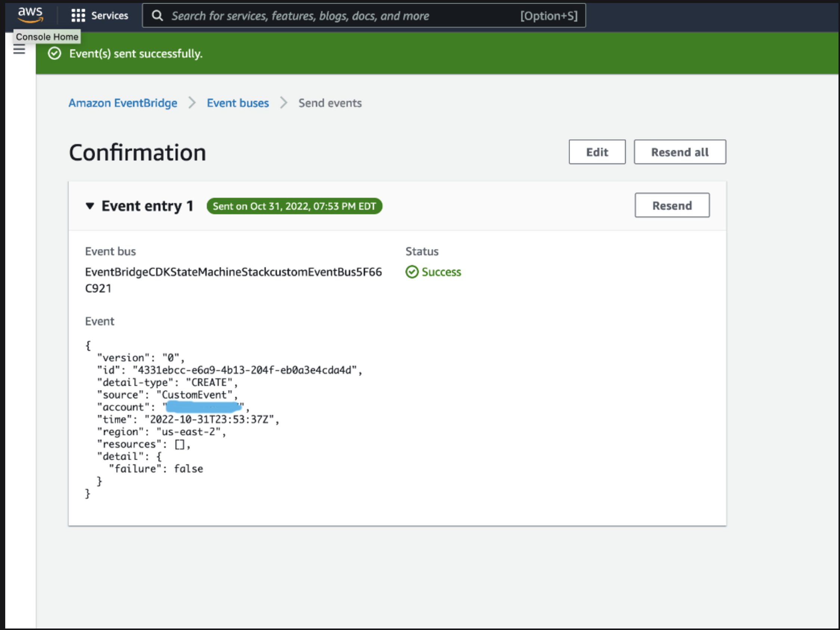Click the Console Home tooltip
This screenshot has height=630, width=840.
point(47,37)
